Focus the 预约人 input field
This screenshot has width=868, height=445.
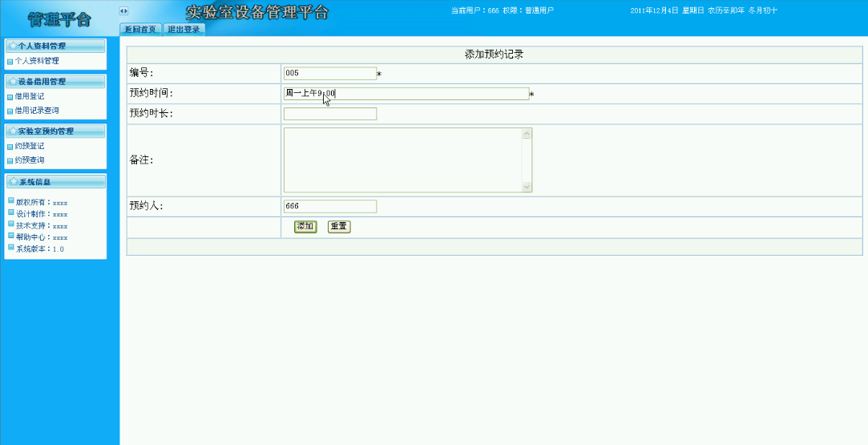click(x=330, y=206)
